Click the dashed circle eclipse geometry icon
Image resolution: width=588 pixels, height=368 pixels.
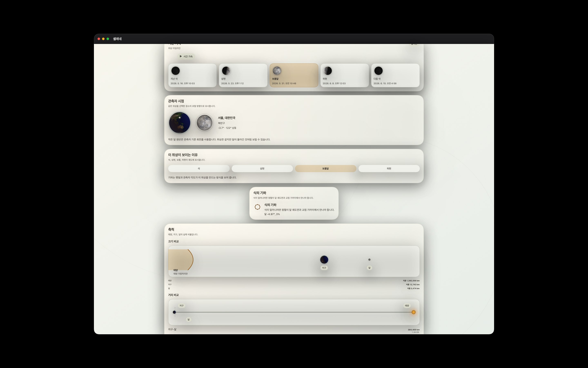pyautogui.click(x=257, y=207)
